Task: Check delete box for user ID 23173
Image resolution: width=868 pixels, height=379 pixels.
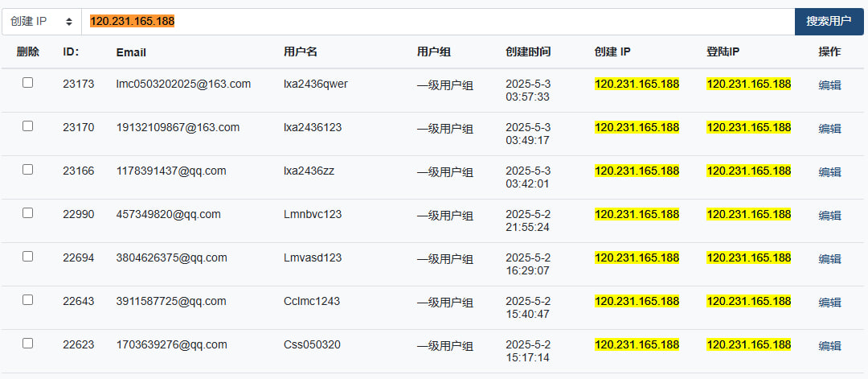Action: [x=27, y=83]
